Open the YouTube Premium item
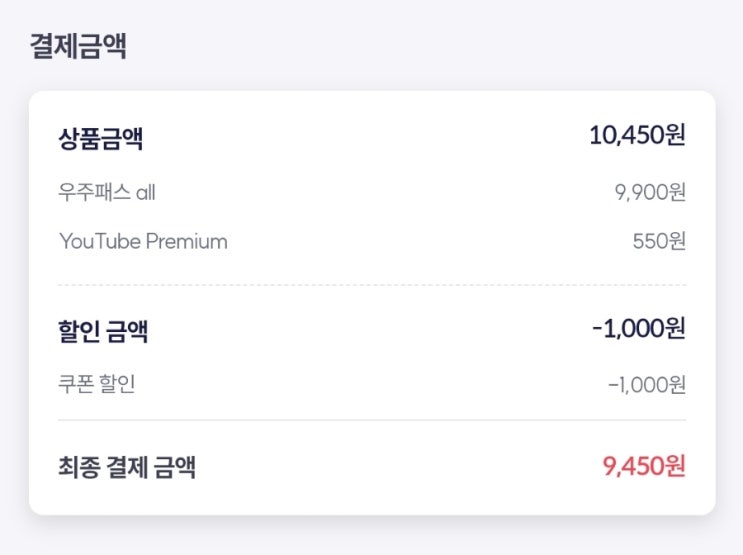 point(143,241)
